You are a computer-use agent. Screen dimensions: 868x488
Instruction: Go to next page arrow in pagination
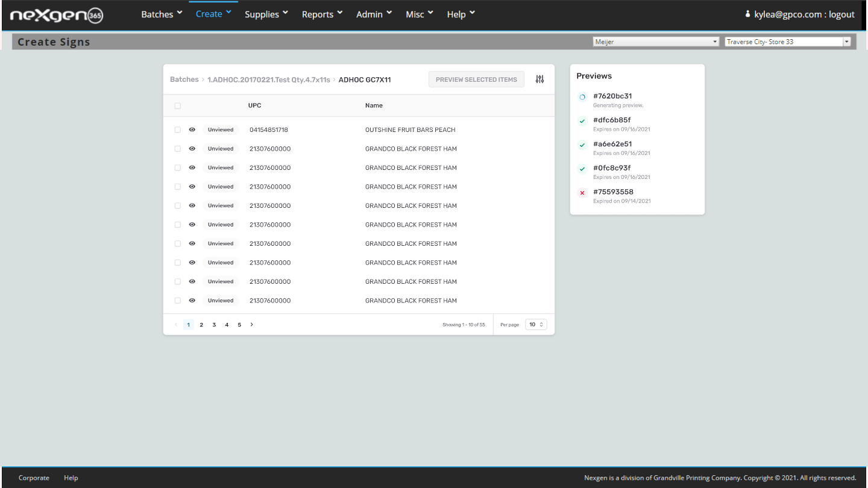(x=252, y=325)
